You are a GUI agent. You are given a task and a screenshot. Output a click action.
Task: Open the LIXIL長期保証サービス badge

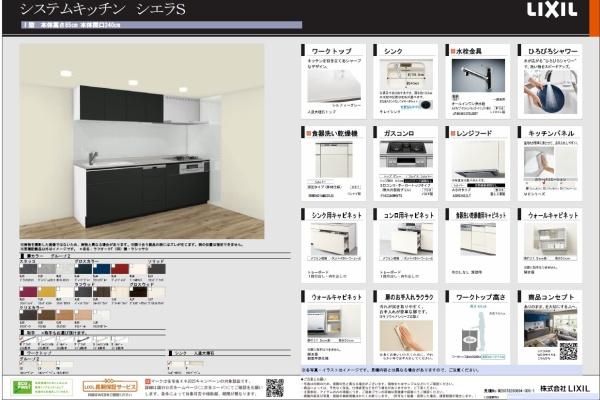[110, 386]
